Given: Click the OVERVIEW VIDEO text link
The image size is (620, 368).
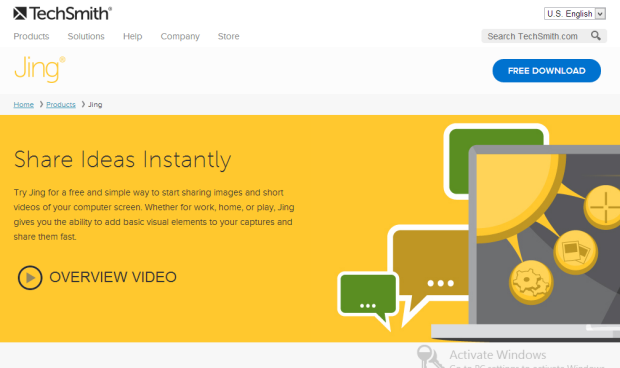Looking at the screenshot, I should click(113, 277).
